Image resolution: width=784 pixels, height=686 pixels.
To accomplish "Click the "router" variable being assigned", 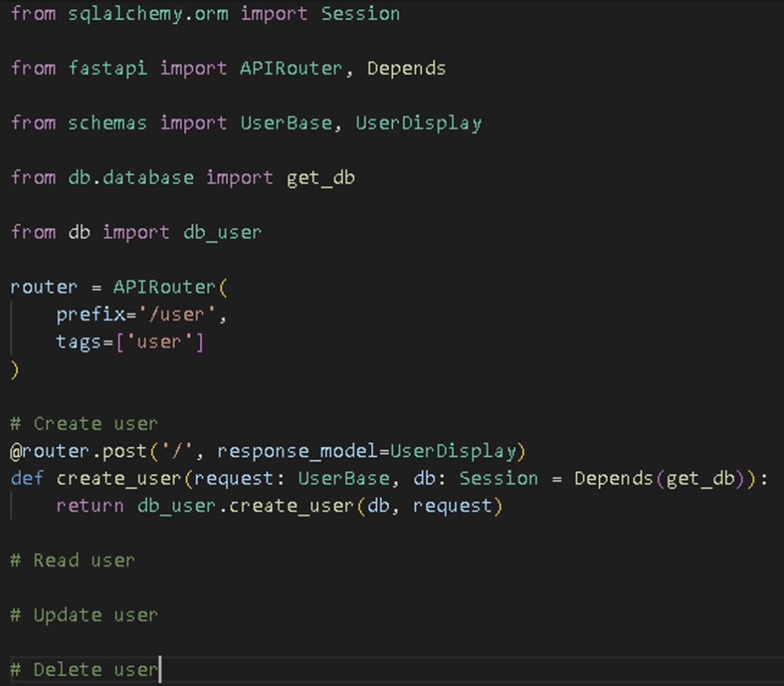I will pos(44,287).
